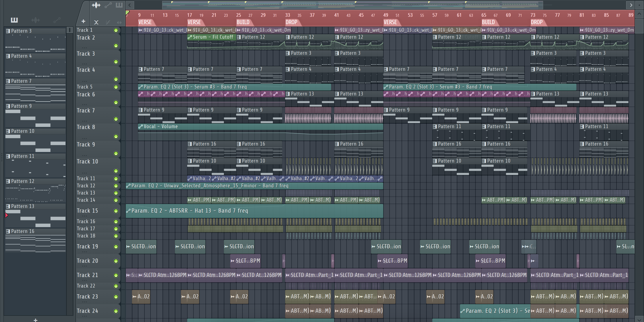Add a new pattern at picker bottom
644x322 pixels.
coord(36,320)
